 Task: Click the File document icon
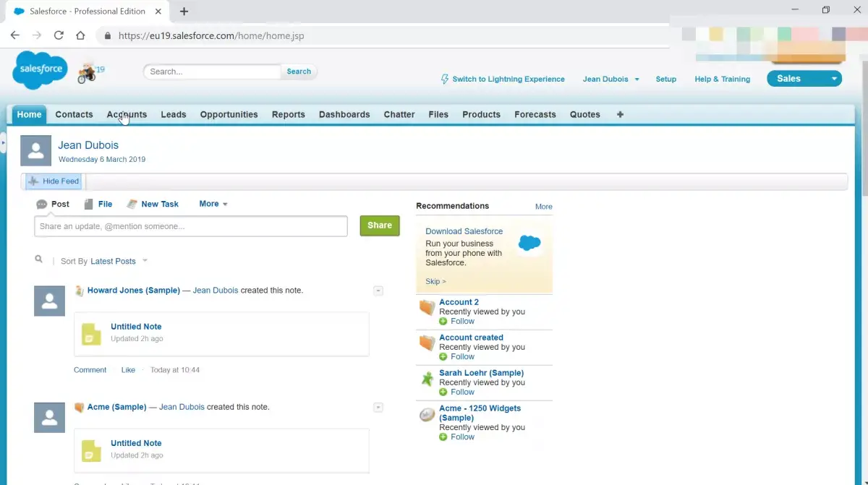click(88, 205)
